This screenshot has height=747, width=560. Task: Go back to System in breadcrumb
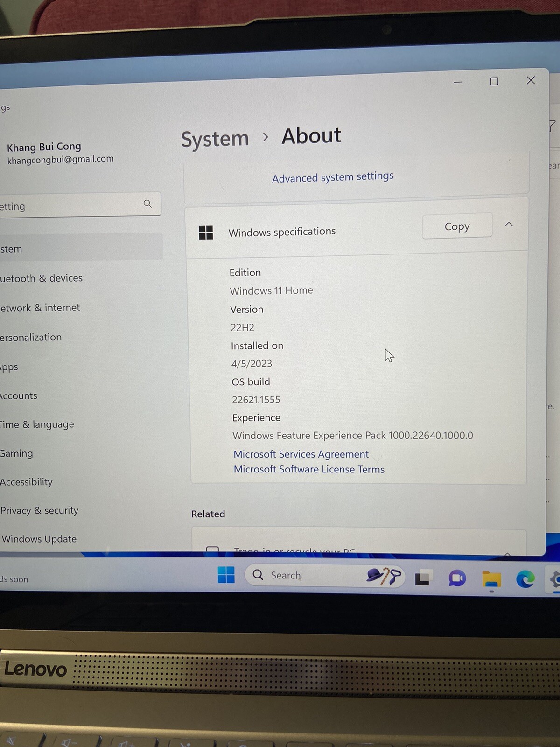tap(215, 139)
